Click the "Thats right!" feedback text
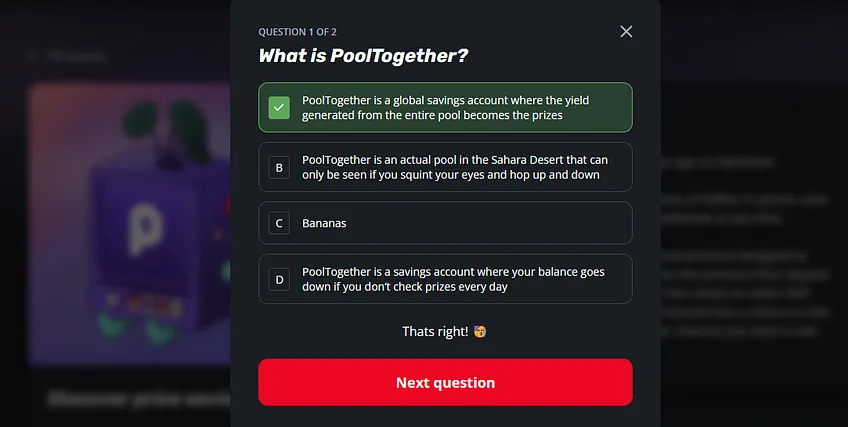 click(435, 331)
